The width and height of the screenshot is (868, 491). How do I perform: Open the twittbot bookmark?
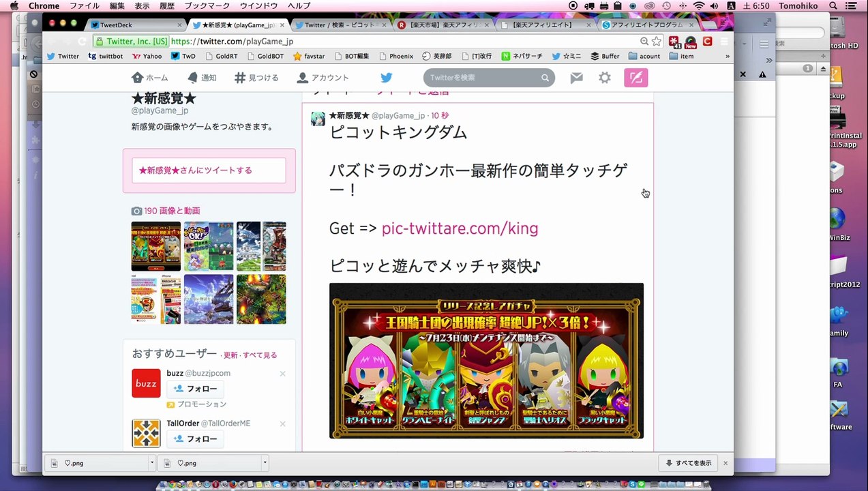(x=105, y=56)
